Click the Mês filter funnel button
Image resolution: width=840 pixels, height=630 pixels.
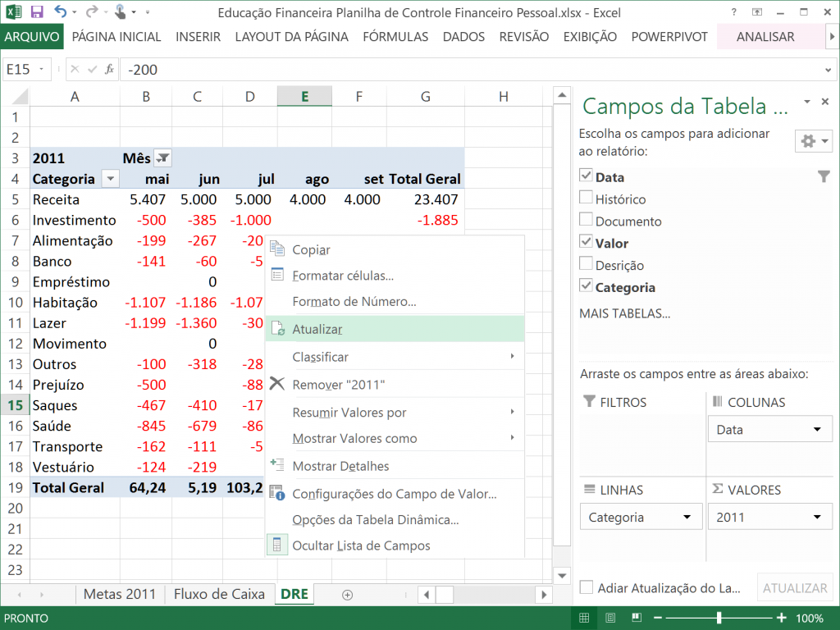(x=162, y=158)
